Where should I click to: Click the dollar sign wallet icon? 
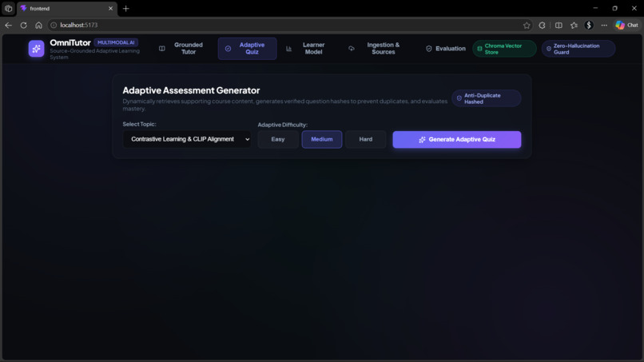coord(589,25)
